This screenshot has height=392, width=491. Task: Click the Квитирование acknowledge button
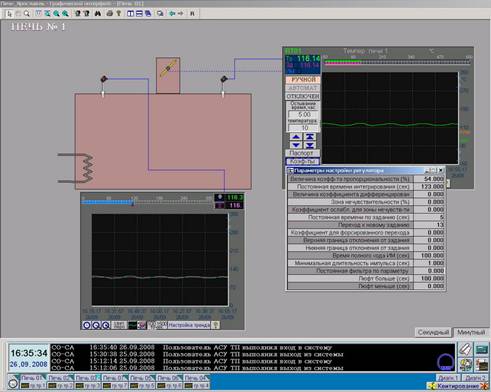(x=457, y=386)
